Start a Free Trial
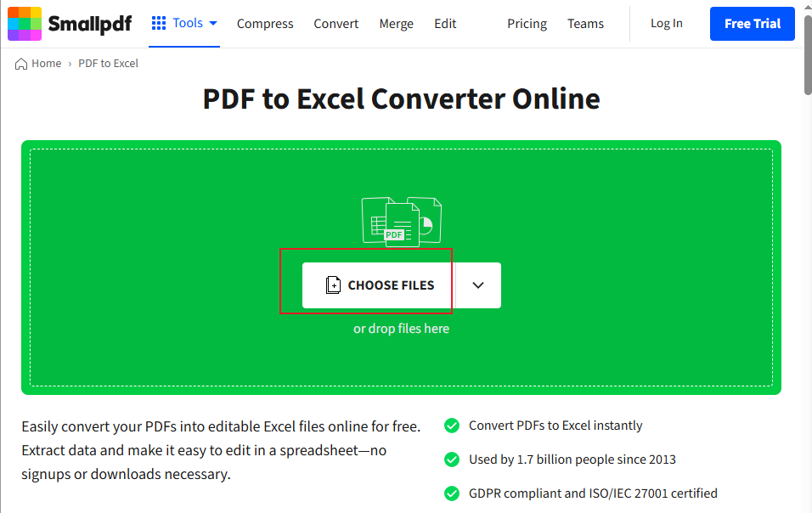The image size is (812, 513). pos(752,24)
